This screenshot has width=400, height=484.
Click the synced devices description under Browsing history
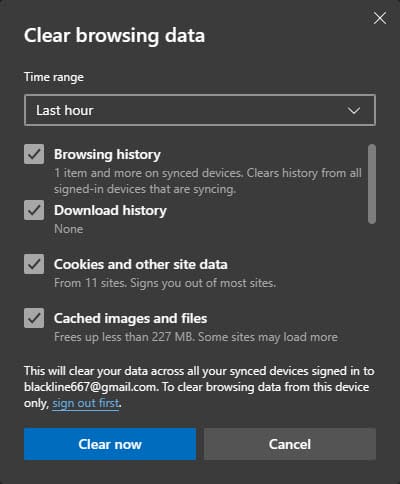pyautogui.click(x=208, y=181)
